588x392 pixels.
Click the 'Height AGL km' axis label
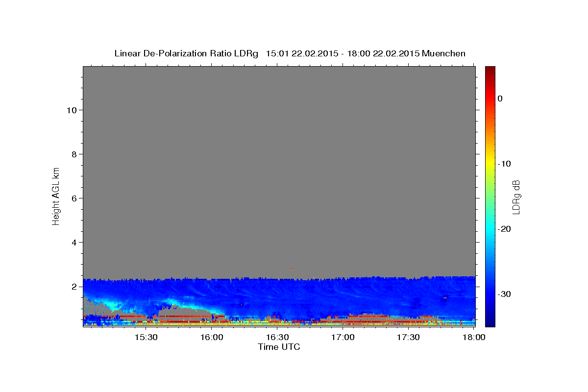click(56, 196)
